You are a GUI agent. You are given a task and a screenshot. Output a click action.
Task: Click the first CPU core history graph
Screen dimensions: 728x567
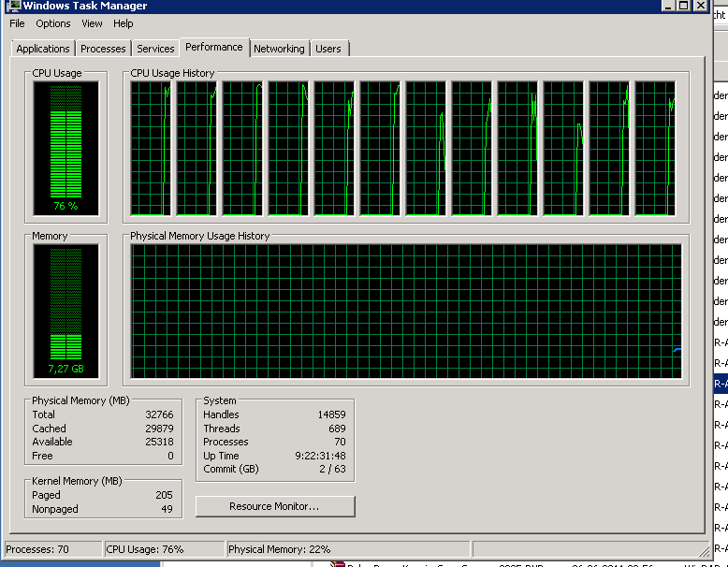151,149
